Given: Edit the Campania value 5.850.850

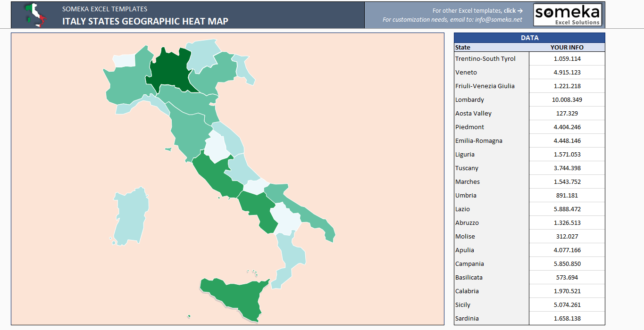Looking at the screenshot, I should click(x=567, y=264).
